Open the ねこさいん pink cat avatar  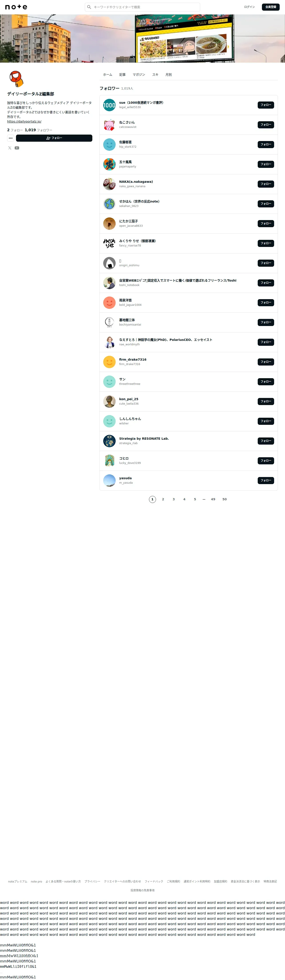point(109,125)
